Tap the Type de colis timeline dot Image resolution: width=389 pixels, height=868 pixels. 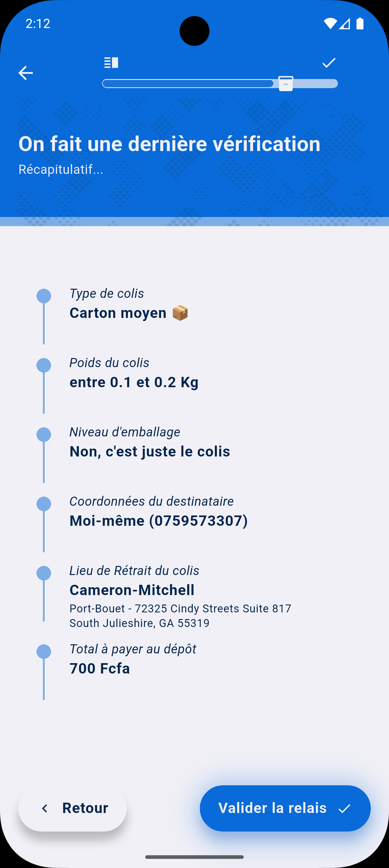[44, 296]
